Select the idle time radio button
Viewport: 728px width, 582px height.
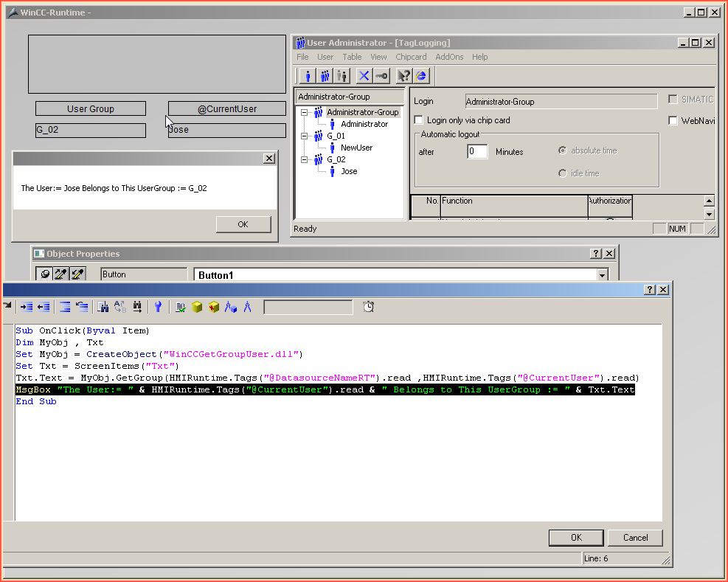point(563,173)
